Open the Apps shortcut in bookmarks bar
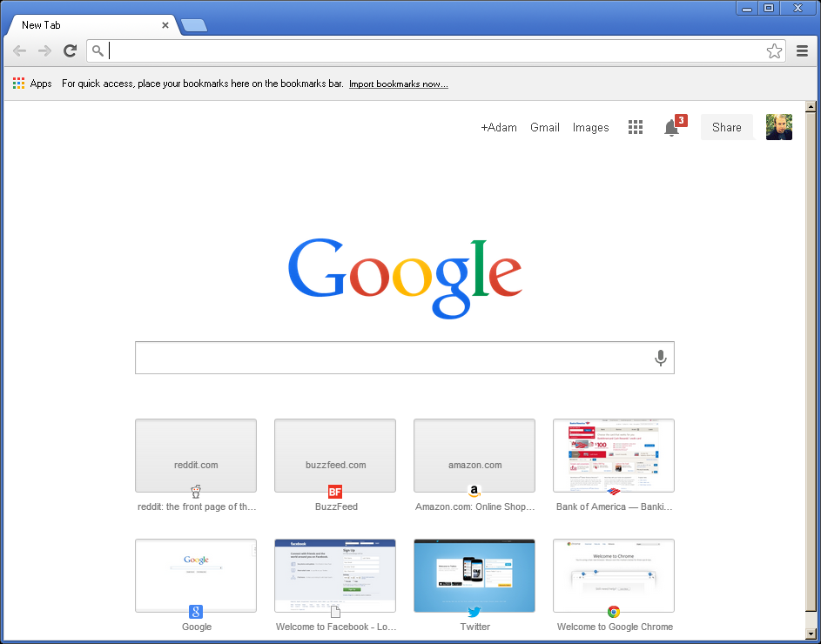 [x=32, y=84]
